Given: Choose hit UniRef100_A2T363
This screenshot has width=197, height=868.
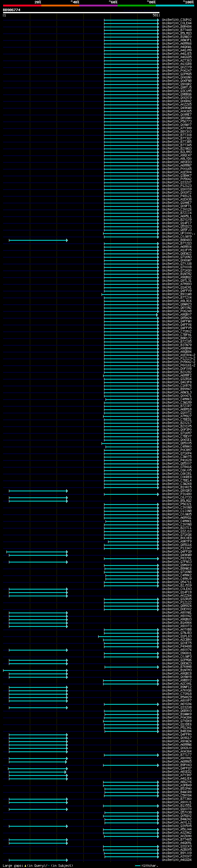Looking at the screenshot, I should pyautogui.click(x=176, y=61).
